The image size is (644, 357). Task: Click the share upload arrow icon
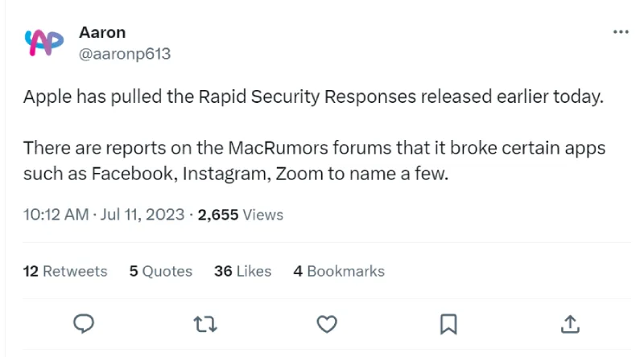pos(570,323)
